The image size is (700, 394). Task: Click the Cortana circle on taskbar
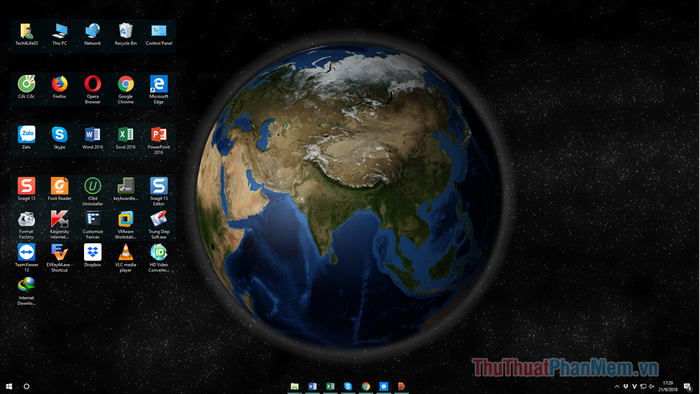tap(26, 386)
